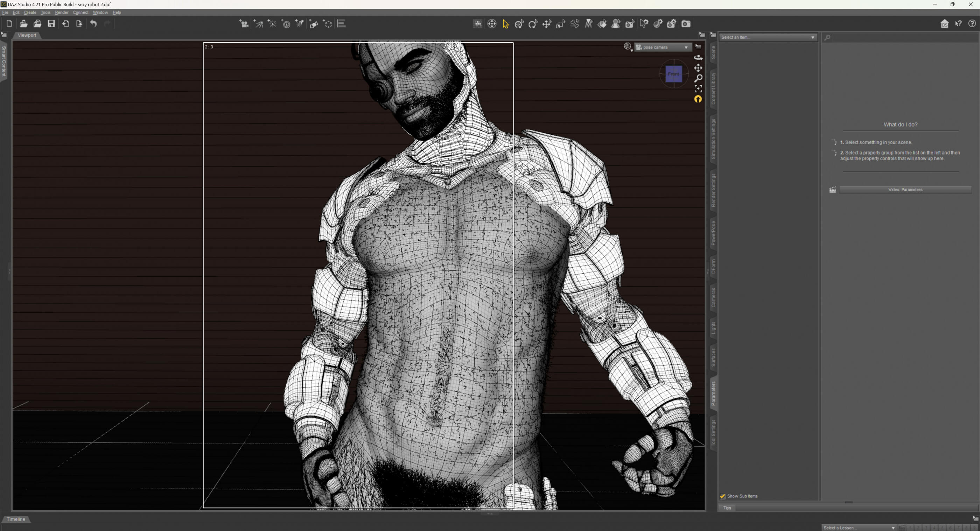
Task: Switch to the Surfaces side tab
Action: point(713,357)
